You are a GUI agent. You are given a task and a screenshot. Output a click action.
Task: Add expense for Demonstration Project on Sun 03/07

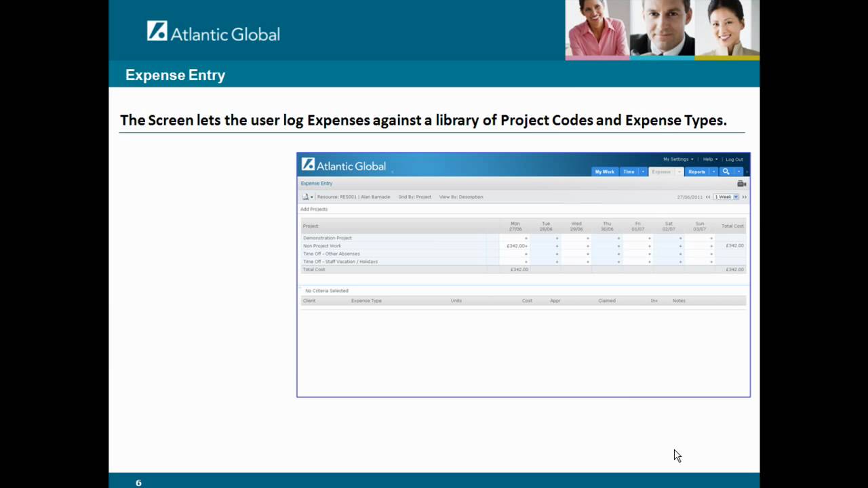[711, 239]
